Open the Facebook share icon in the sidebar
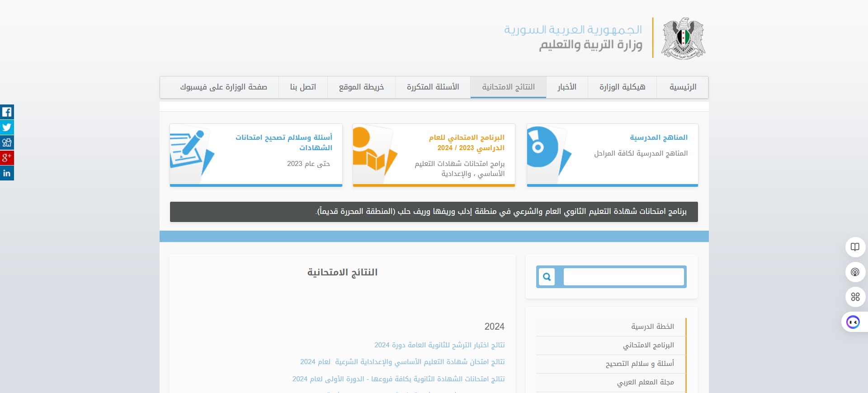The width and height of the screenshot is (868, 393). coord(7,112)
